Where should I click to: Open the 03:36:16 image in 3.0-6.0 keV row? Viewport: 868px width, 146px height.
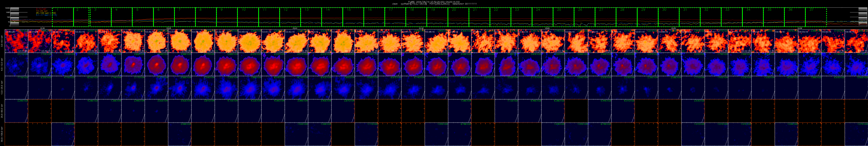[156, 41]
